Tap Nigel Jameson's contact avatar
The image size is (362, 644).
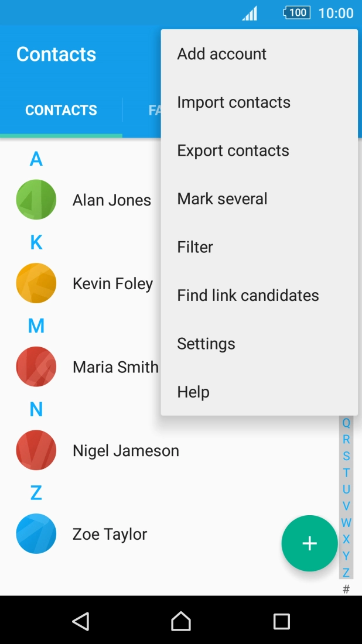36,450
